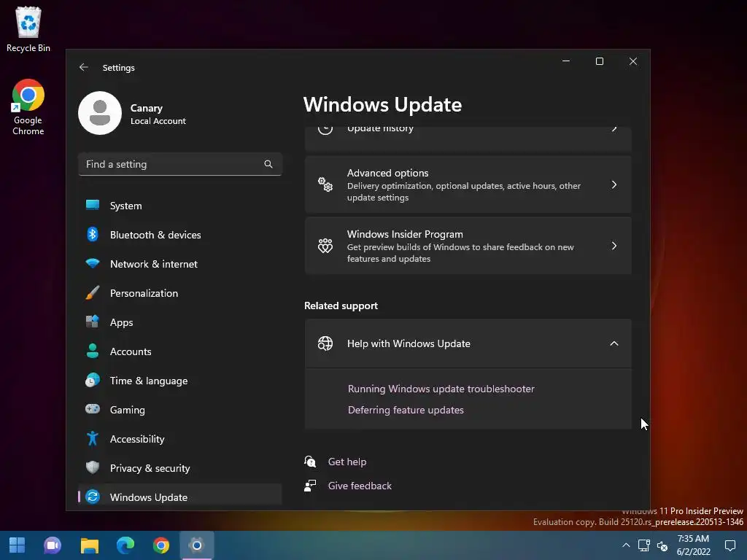Click the muted volume tray icon

click(662, 545)
